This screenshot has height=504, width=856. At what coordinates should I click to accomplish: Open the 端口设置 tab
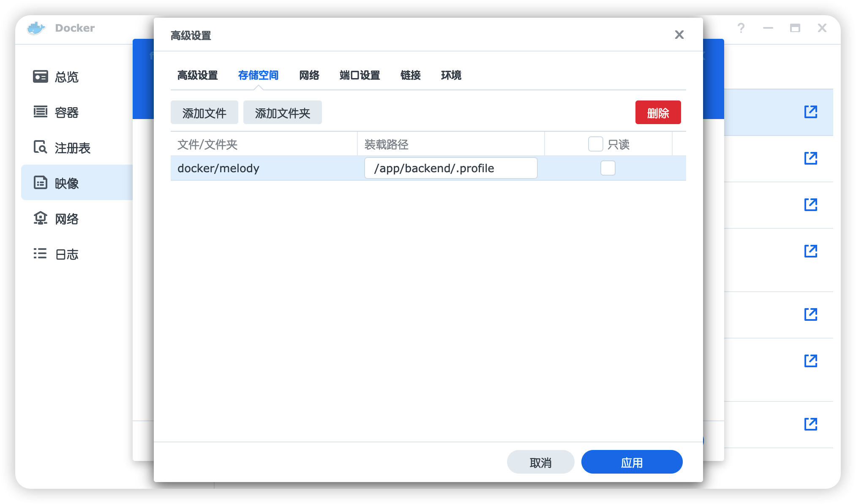pyautogui.click(x=360, y=75)
